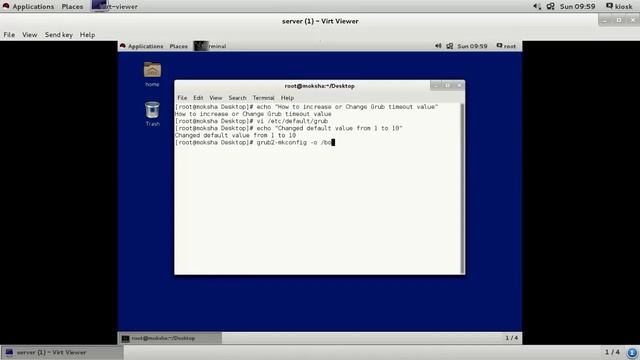Open host Places menu in top panel

(x=72, y=7)
